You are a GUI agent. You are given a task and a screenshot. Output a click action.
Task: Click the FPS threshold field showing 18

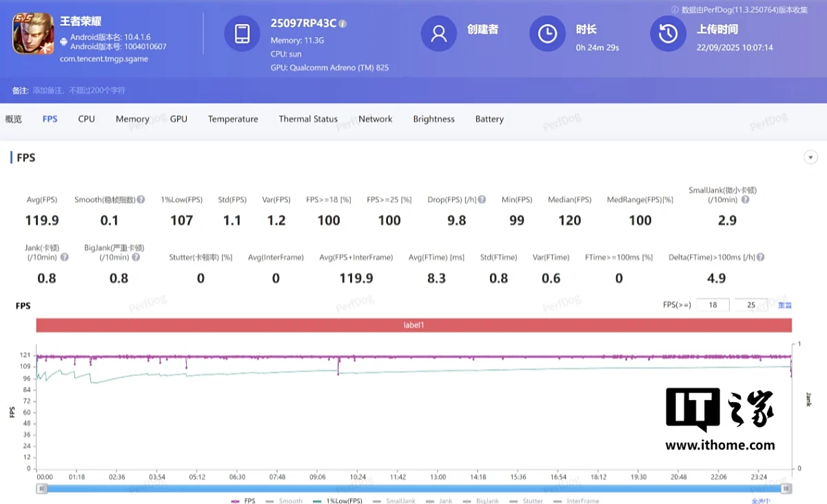713,305
